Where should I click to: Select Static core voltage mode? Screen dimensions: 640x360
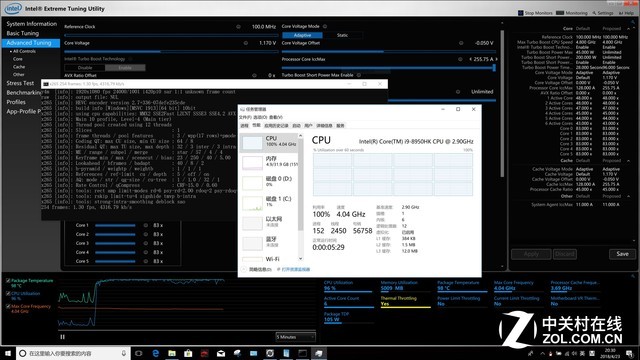(342, 35)
